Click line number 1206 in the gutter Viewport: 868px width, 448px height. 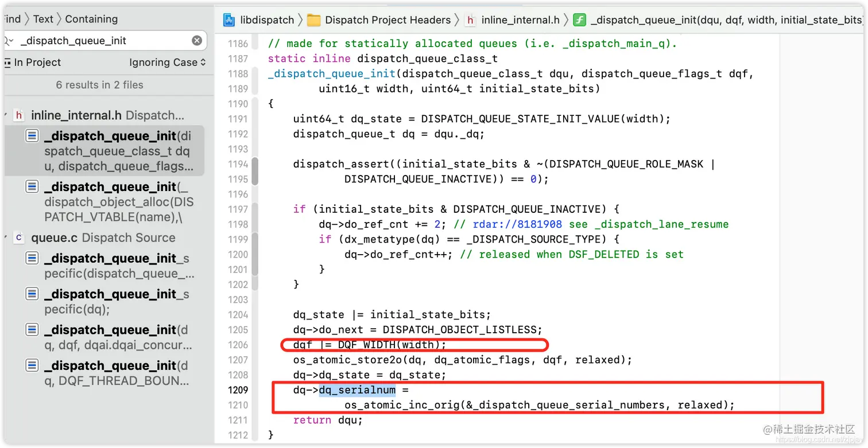[238, 345]
